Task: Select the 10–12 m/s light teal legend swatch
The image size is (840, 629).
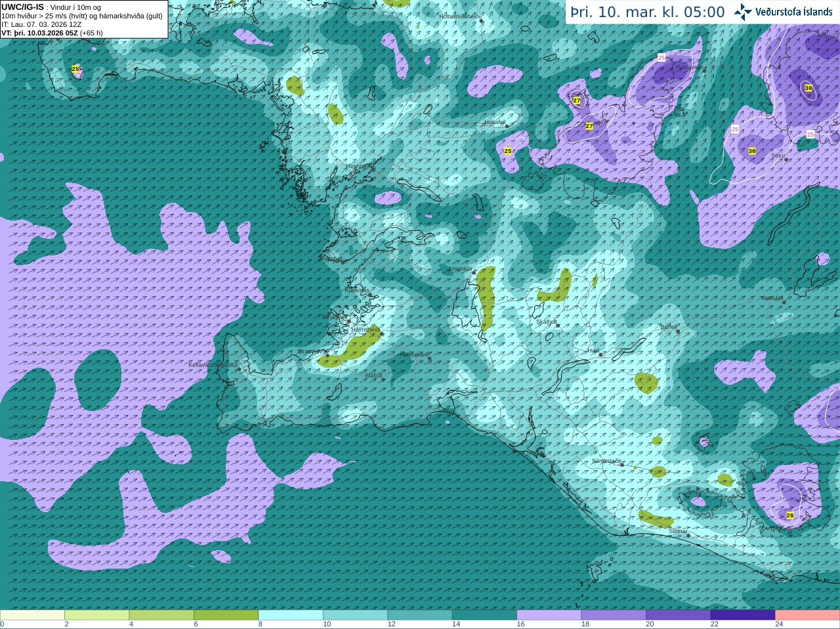Action: click(x=355, y=615)
